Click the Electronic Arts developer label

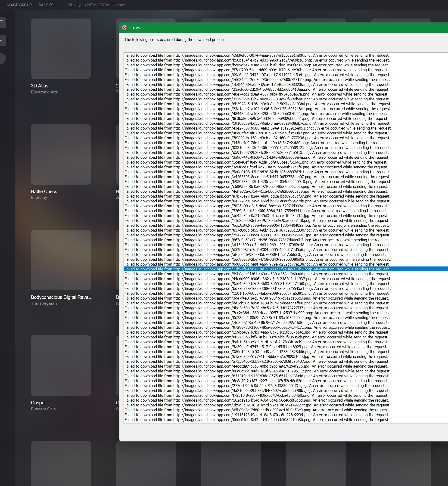[44, 92]
